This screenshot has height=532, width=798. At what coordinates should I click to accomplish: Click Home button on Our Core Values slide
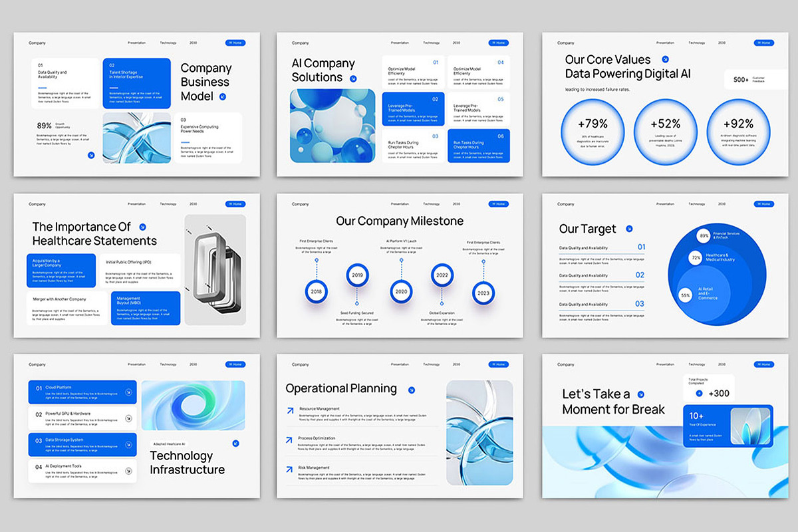coord(763,43)
